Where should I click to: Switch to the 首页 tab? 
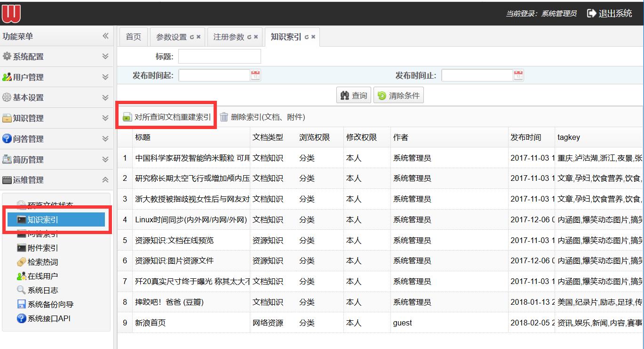(134, 37)
